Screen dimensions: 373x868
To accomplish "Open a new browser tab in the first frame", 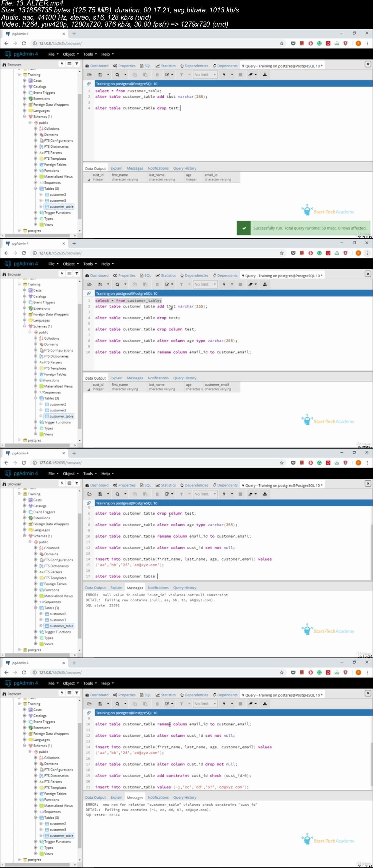I will [x=74, y=34].
